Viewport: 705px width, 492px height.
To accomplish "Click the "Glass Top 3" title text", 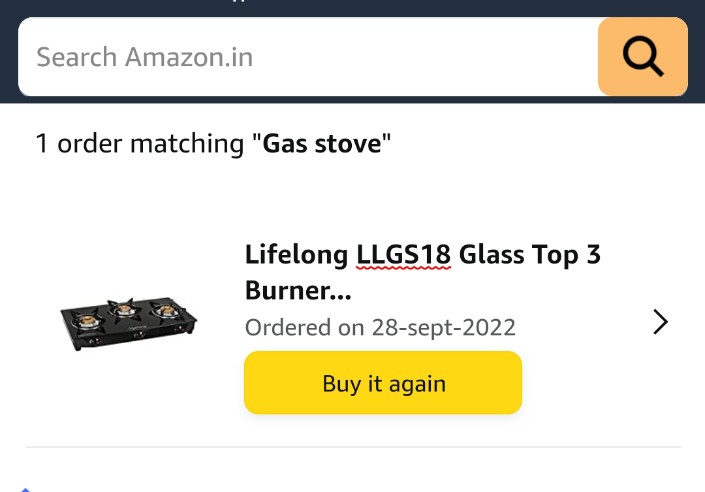I will coord(529,255).
